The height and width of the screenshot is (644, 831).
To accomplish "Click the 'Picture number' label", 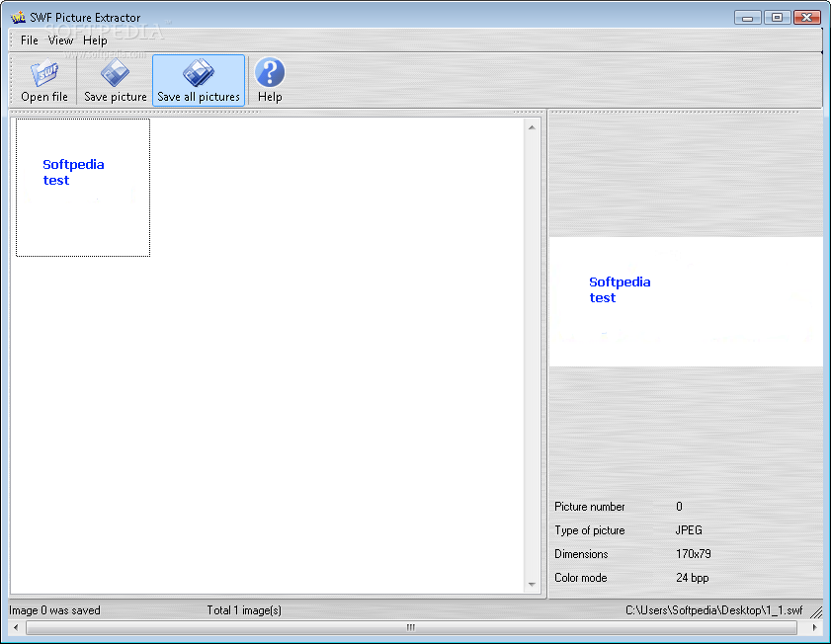I will [589, 507].
